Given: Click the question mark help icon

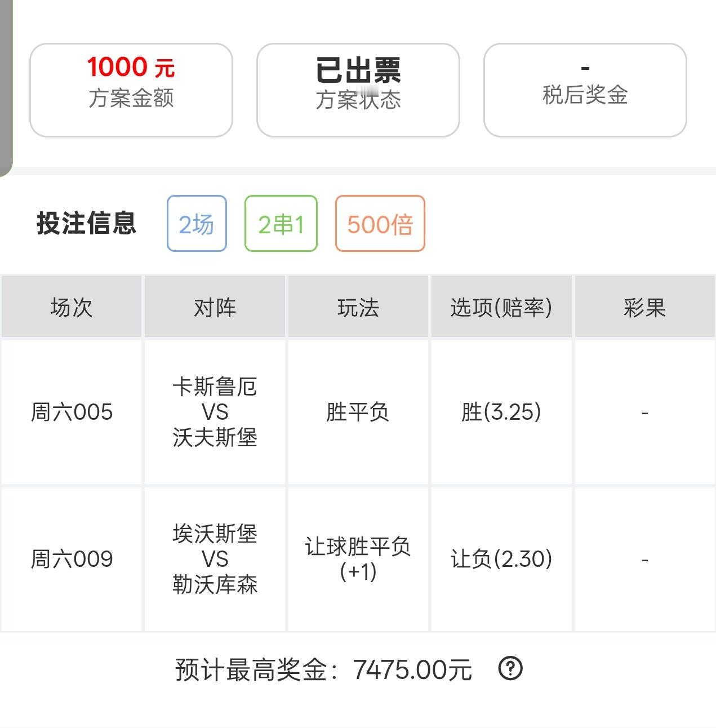Looking at the screenshot, I should point(510,669).
